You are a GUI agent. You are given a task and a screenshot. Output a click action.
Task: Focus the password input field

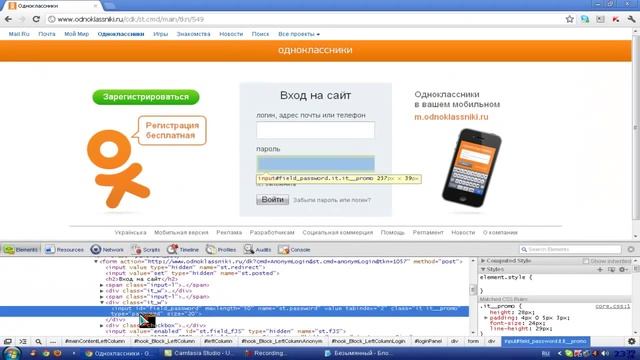pos(316,164)
